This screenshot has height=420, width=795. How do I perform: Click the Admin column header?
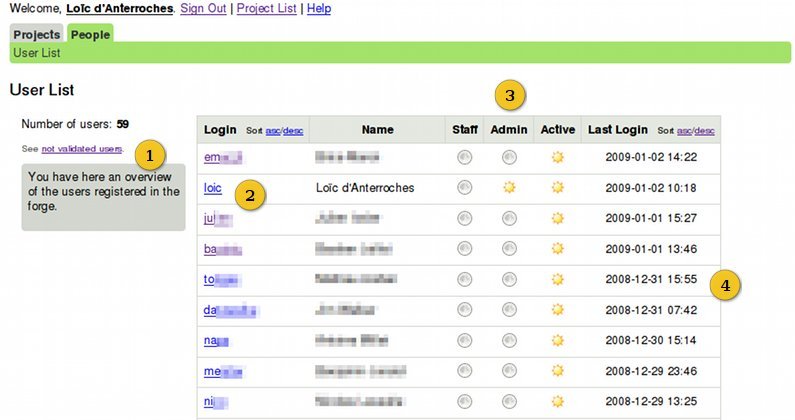pos(509,130)
